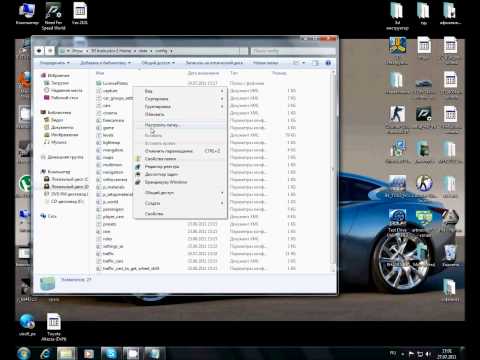Viewport: 480px width, 360px height.
Task: Sort by the Имя column header
Action: 100,73
